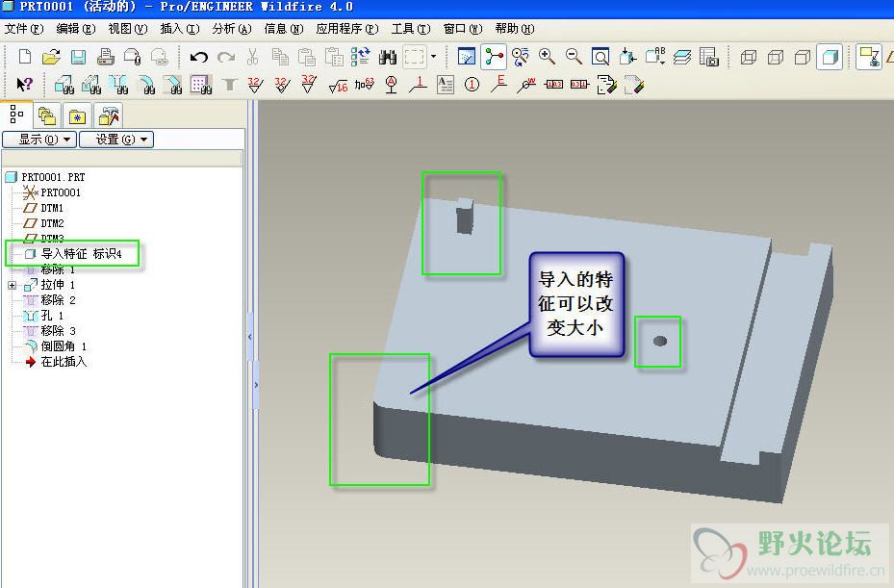Screen dimensions: 894x588
Task: Click the leader note E icon
Action: pos(498,84)
